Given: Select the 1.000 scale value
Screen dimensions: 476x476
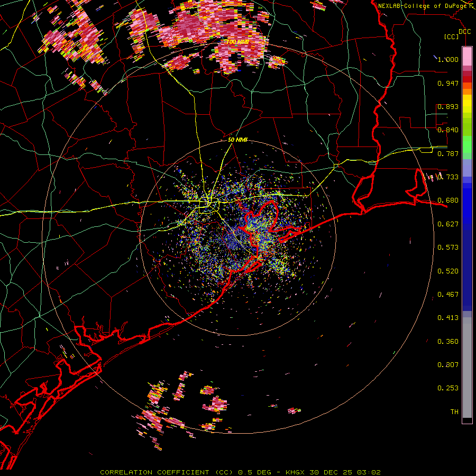Looking at the screenshot, I should point(448,59).
